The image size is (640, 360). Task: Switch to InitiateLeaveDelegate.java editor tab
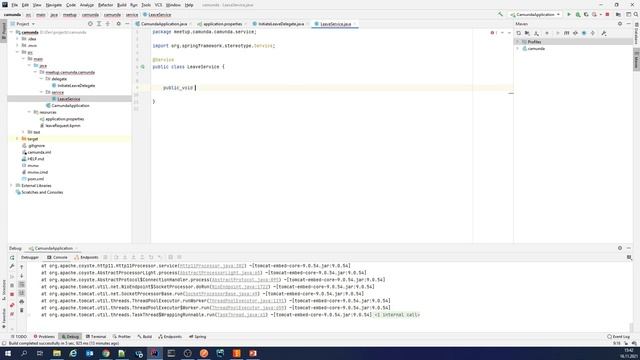tap(281, 24)
